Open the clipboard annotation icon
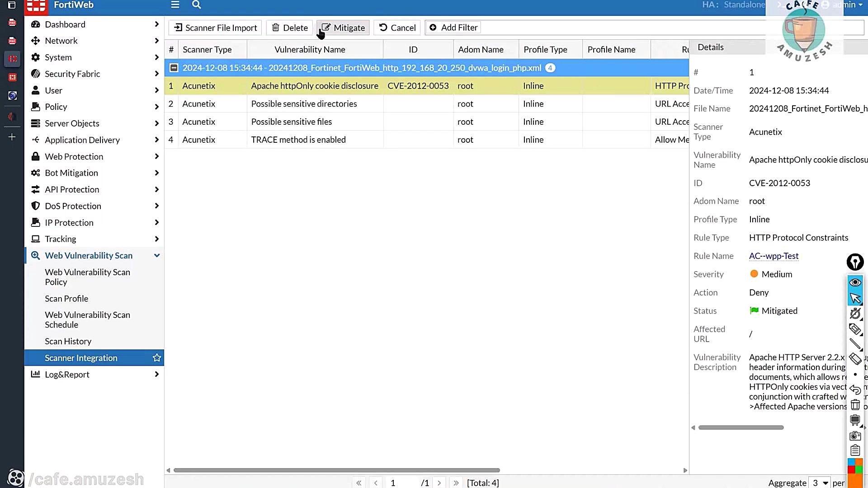The image size is (868, 488). pos(855,450)
